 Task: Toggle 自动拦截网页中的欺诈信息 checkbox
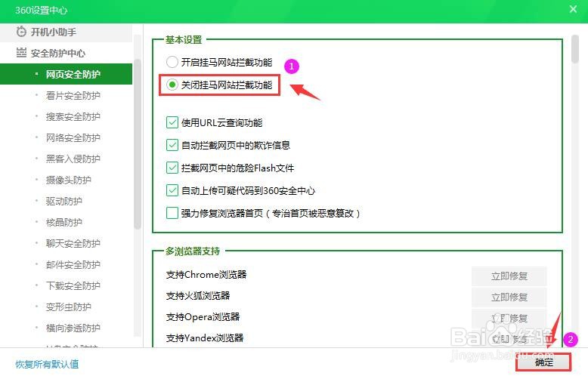pyautogui.click(x=172, y=145)
